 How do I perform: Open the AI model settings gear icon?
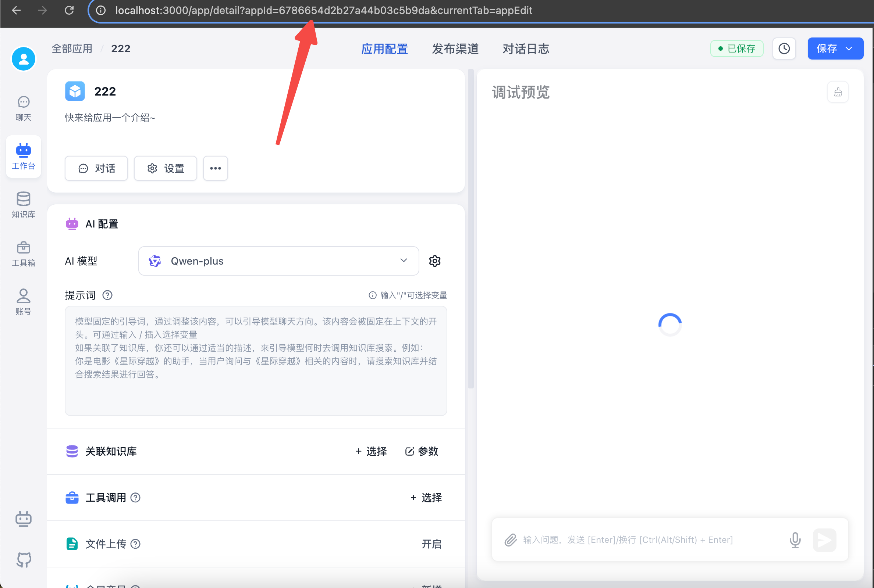coord(434,261)
